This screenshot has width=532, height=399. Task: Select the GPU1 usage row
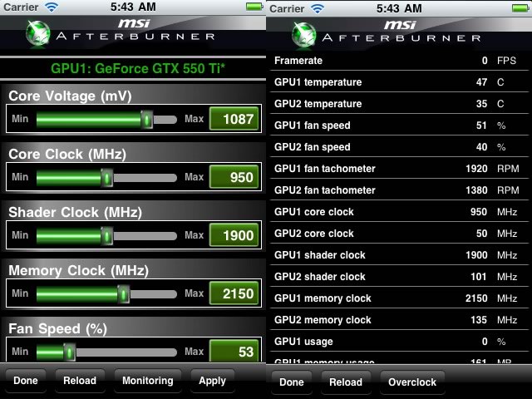(x=399, y=342)
